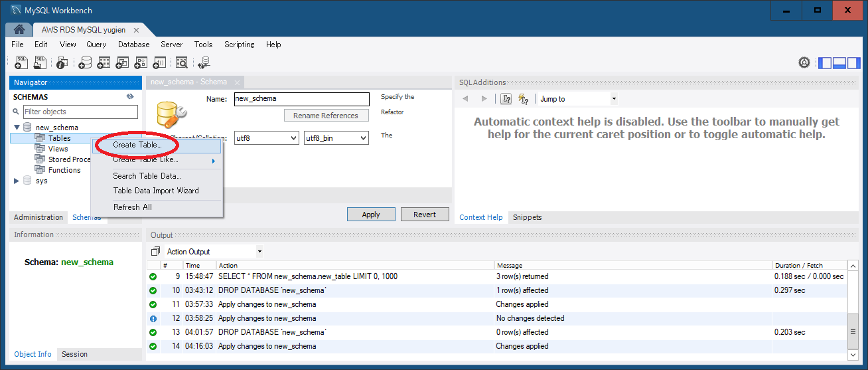
Task: Click the Revert button
Action: coord(425,215)
